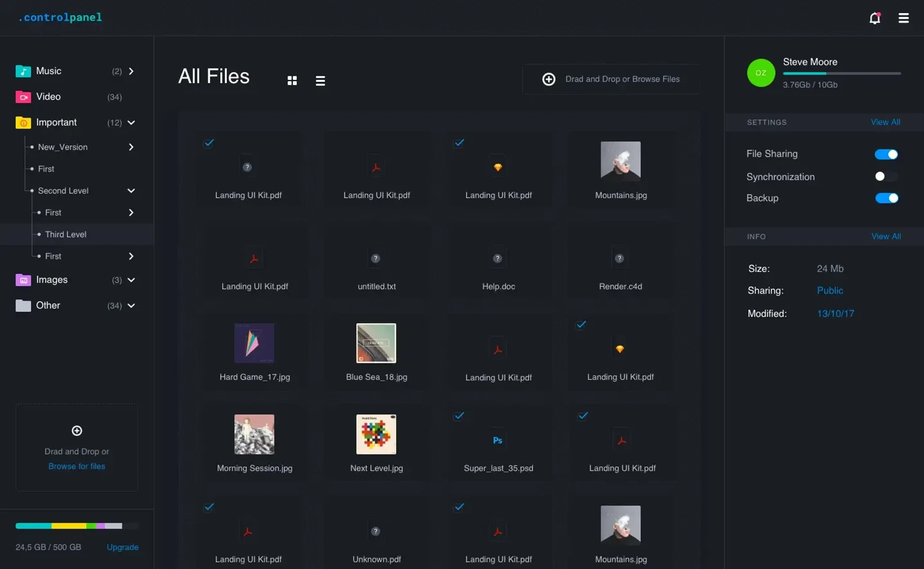
Task: Click the Video folder icon
Action: point(23,97)
